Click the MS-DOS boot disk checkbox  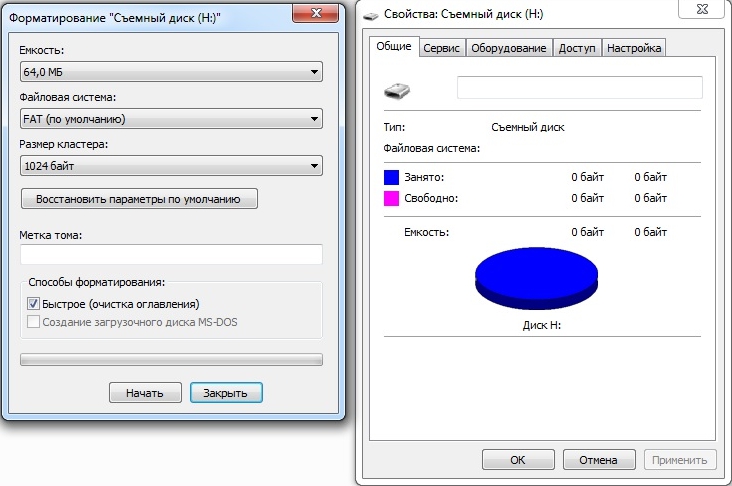[x=33, y=322]
